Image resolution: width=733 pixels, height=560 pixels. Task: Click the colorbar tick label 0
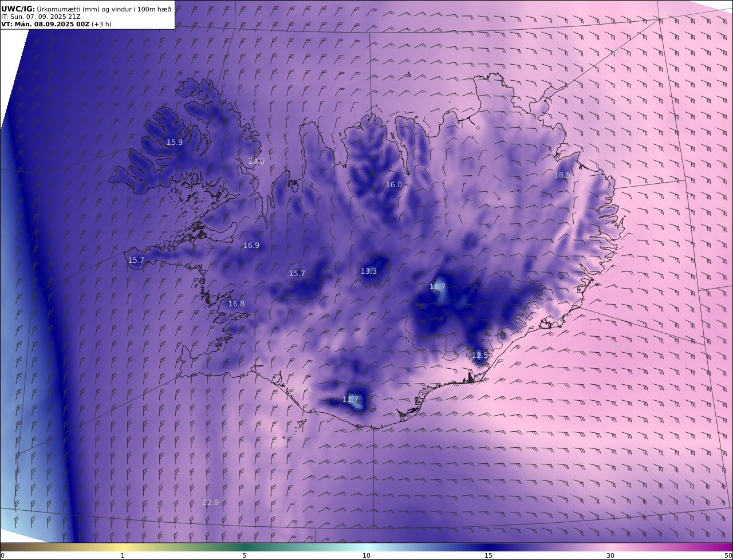(x=2, y=555)
